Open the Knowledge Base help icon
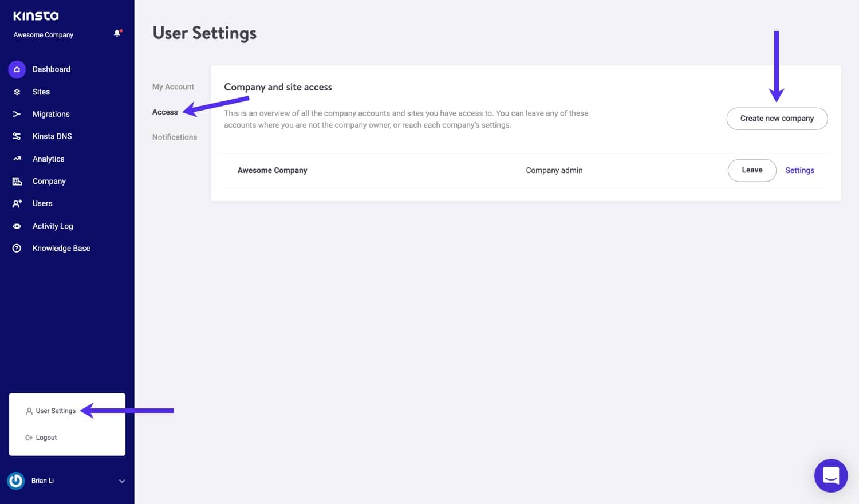 point(17,248)
